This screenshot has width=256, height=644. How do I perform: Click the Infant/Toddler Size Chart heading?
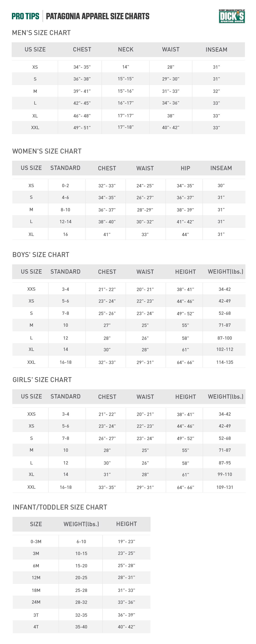[x=60, y=507]
